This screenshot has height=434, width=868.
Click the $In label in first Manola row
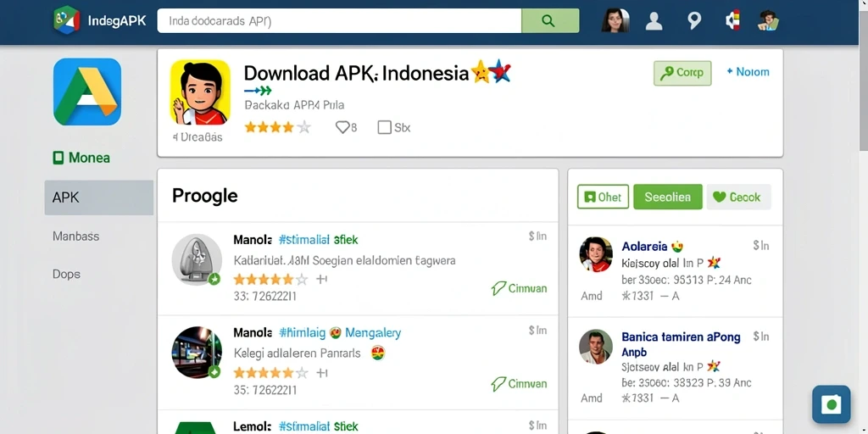click(537, 236)
